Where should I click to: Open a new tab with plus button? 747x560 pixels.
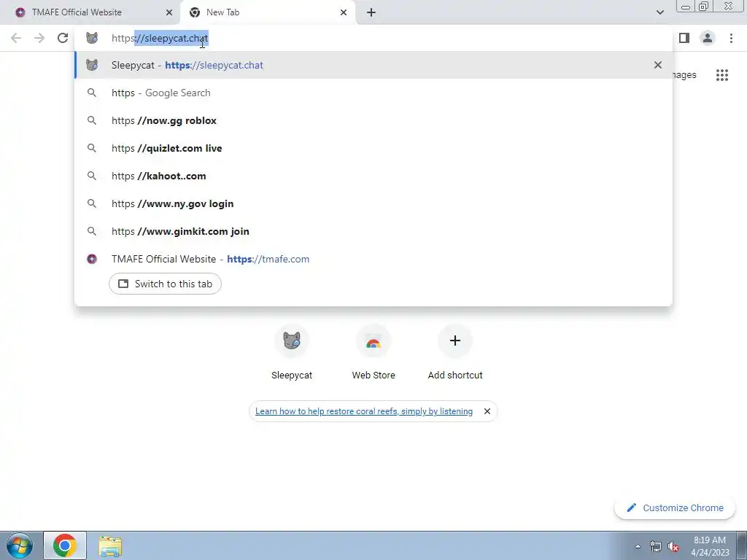coord(371,12)
